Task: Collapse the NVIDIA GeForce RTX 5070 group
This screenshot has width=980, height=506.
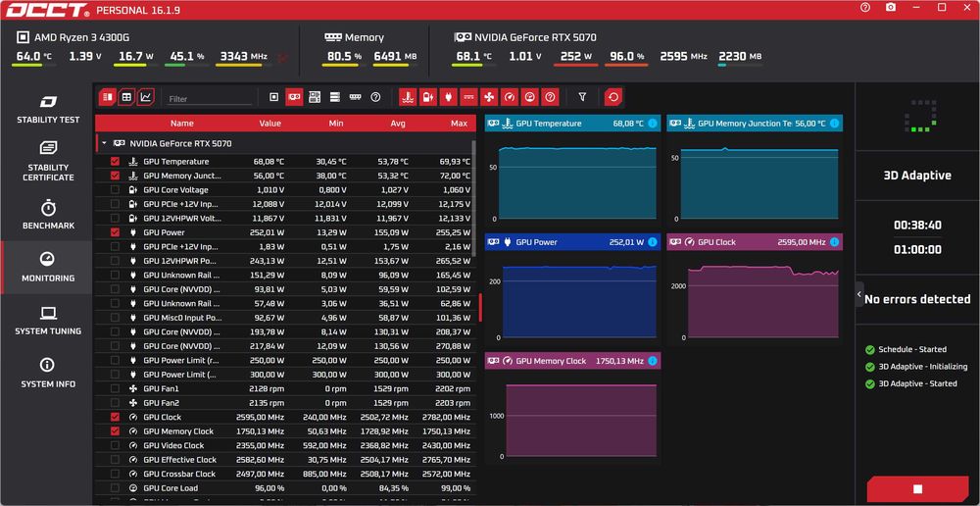Action: [x=104, y=143]
